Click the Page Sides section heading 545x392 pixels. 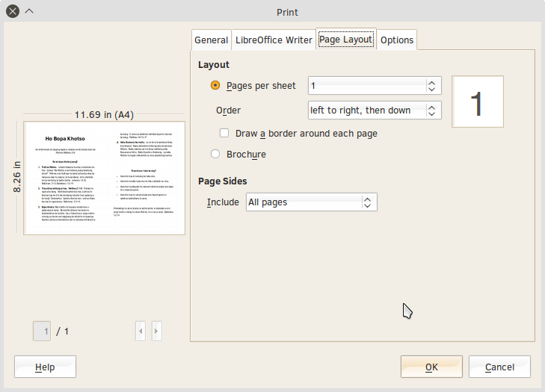tap(223, 181)
